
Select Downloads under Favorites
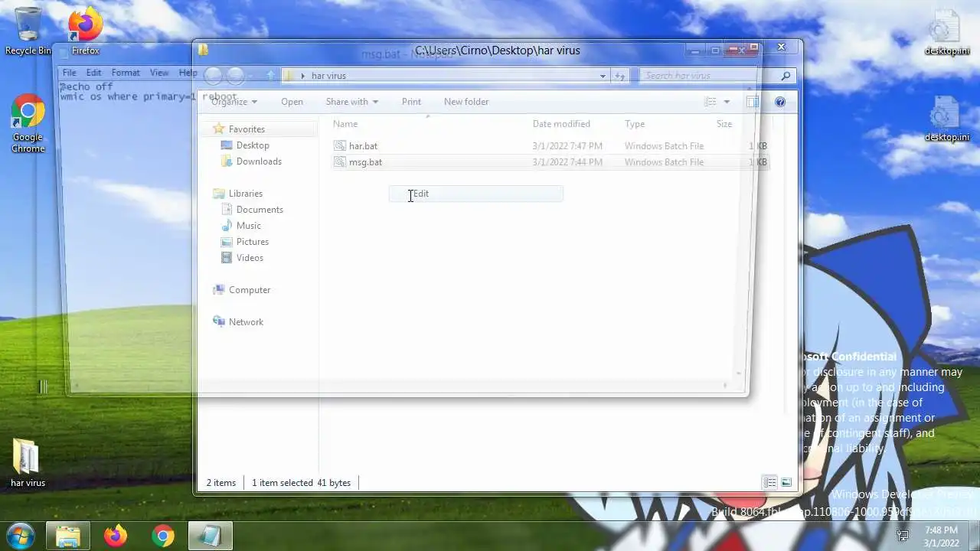coord(259,161)
